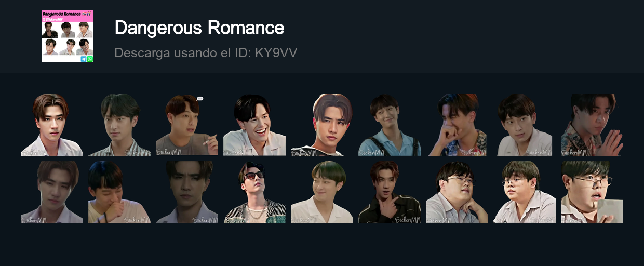Select the Dangerous Romance title text
Image resolution: width=644 pixels, height=266 pixels.
(x=199, y=28)
